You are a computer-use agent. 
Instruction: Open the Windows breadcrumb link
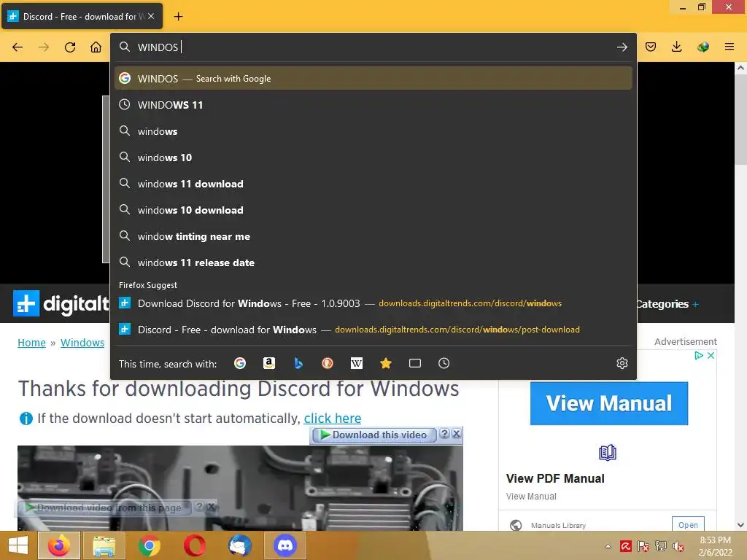click(x=82, y=343)
